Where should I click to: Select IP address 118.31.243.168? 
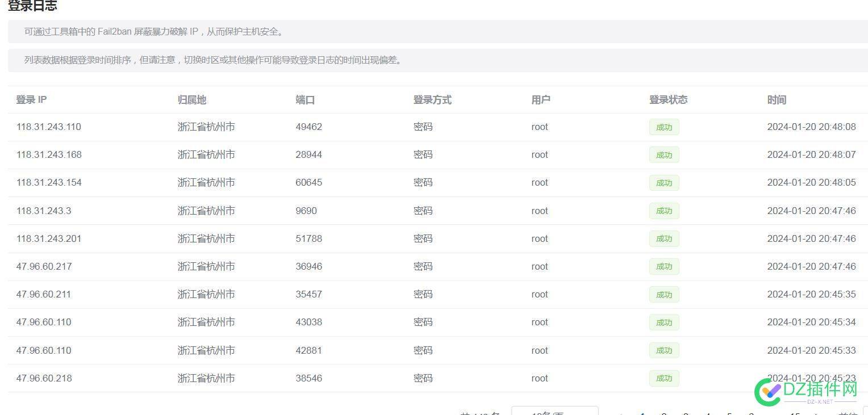pos(49,155)
